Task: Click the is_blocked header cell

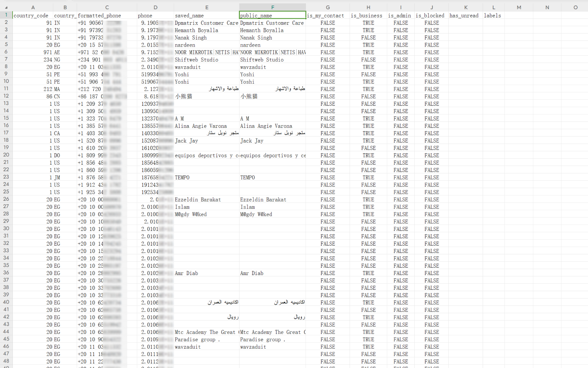Action: tap(431, 16)
